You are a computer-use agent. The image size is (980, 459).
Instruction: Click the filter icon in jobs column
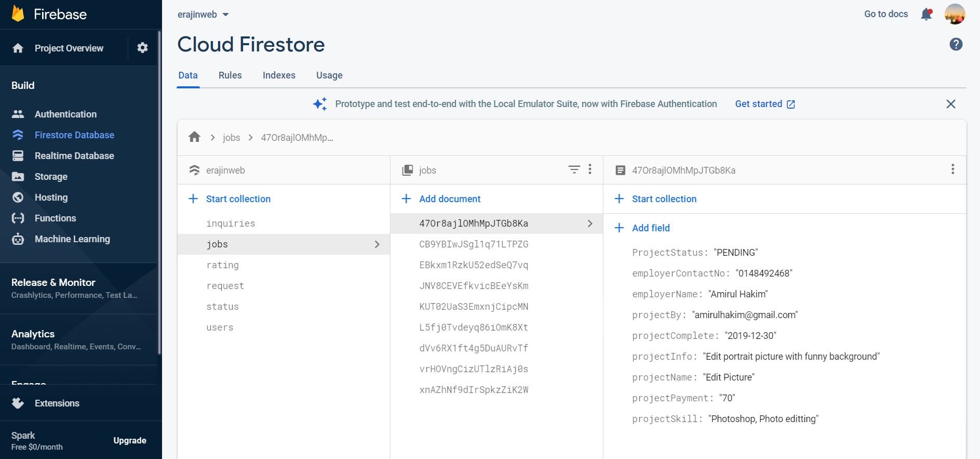(574, 169)
